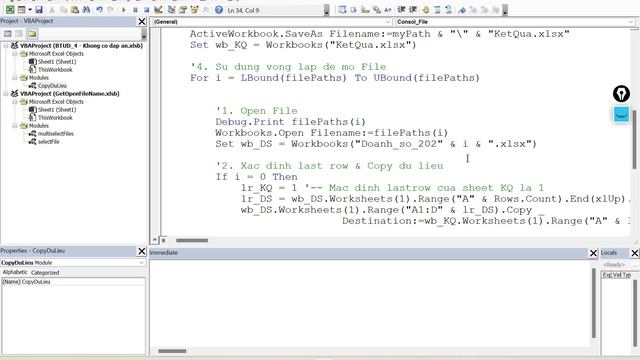The height and width of the screenshot is (360, 640).
Task: Open the Object Browser icon
Action: pyautogui.click(x=194, y=10)
